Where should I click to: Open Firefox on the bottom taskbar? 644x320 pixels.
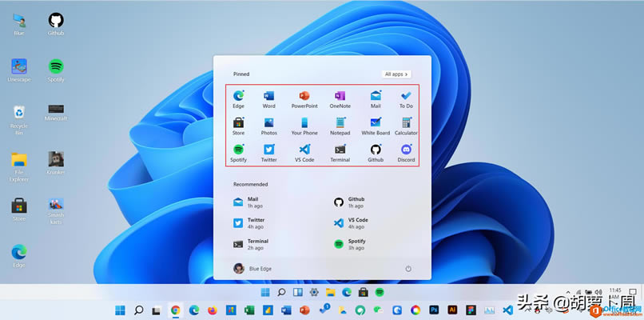tap(213, 310)
